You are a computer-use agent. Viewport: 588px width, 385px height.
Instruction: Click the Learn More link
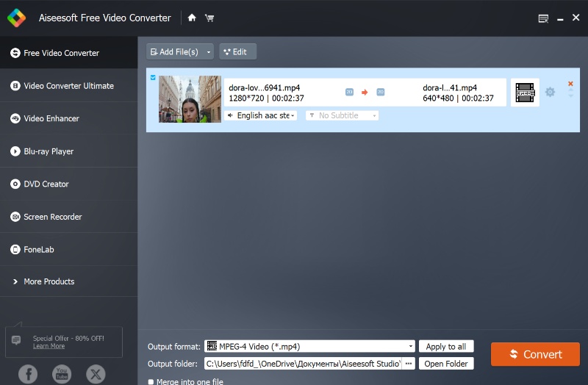tap(49, 346)
